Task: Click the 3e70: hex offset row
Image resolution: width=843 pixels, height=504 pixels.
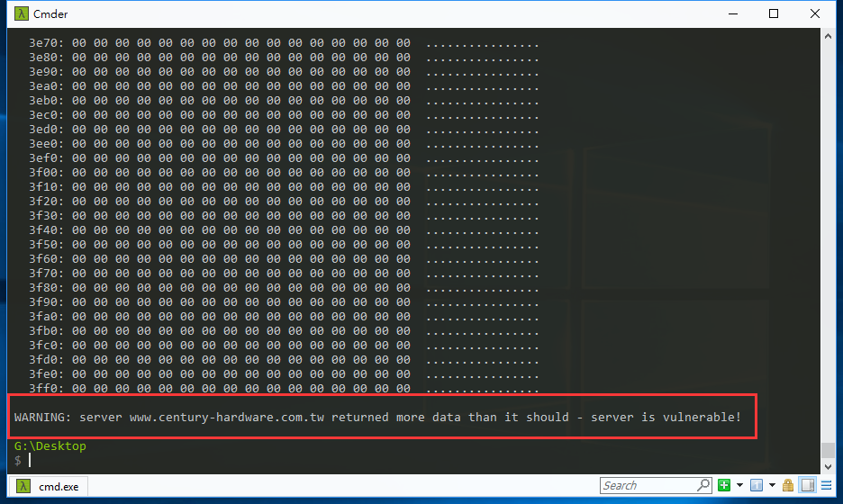Action: click(284, 43)
